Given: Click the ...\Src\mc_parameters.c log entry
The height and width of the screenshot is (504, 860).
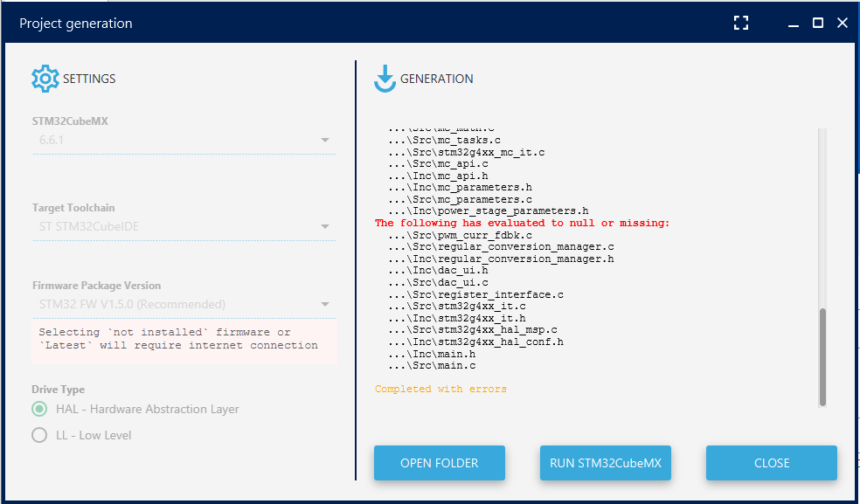Looking at the screenshot, I should (x=460, y=200).
